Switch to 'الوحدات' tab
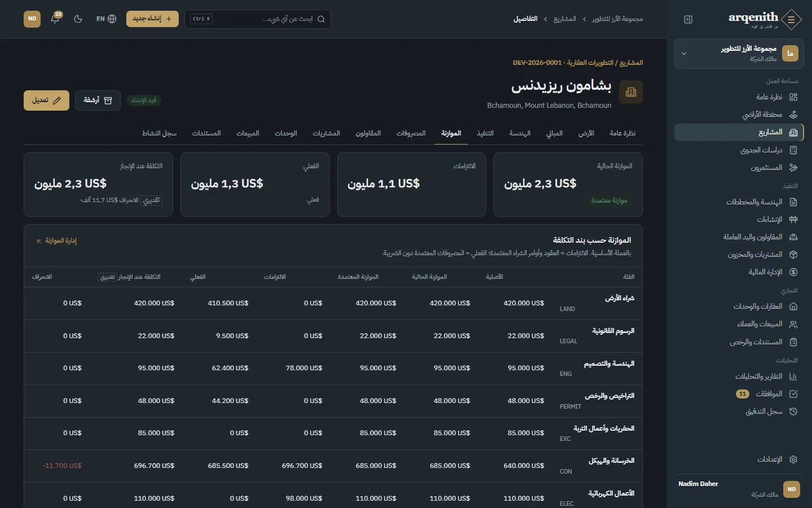The width and height of the screenshot is (812, 508). (x=286, y=133)
